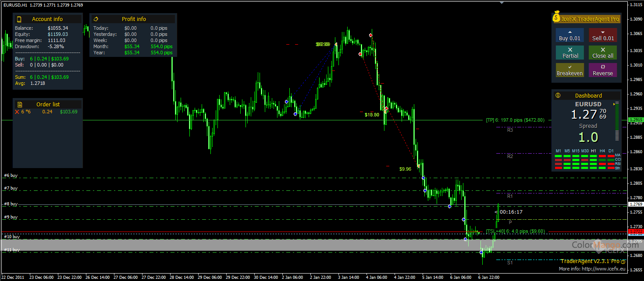The height and width of the screenshot is (281, 644).
Task: Click the Order list document icon
Action: (20, 105)
